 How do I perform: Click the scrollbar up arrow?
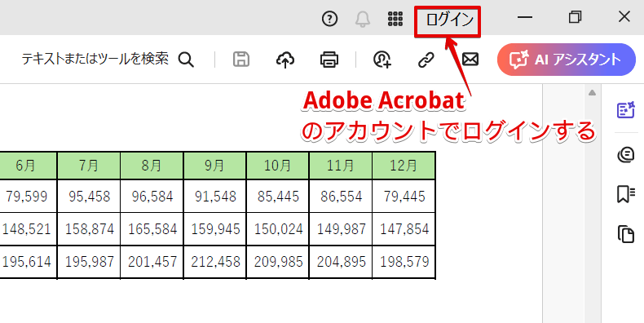[592, 93]
